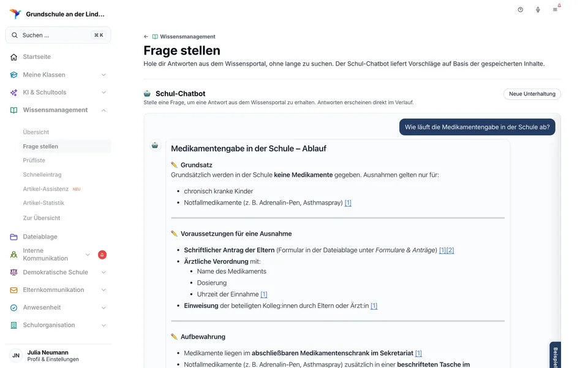
Task: Open Dateiablage in the sidebar
Action: 40,237
